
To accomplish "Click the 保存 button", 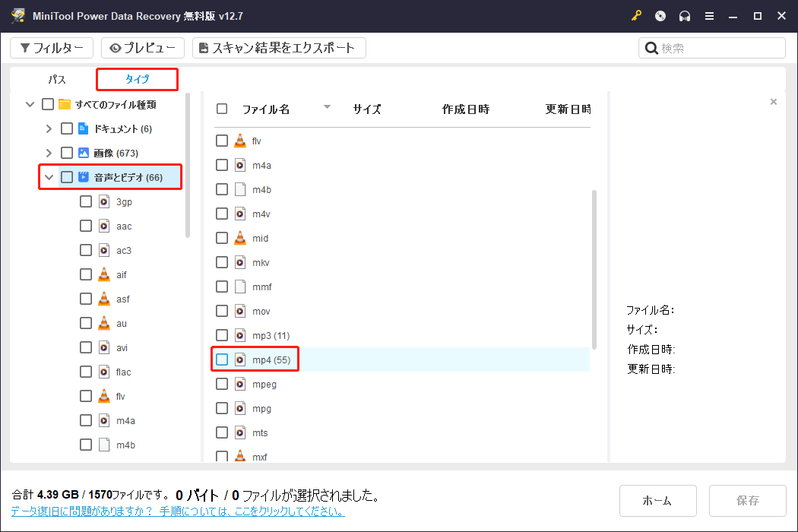I will (747, 500).
